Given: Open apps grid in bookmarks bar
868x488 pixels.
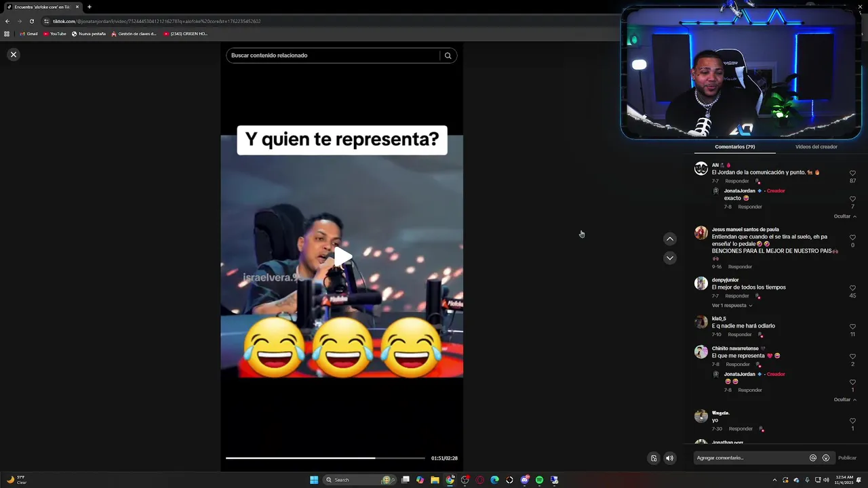Looking at the screenshot, I should pyautogui.click(x=7, y=34).
